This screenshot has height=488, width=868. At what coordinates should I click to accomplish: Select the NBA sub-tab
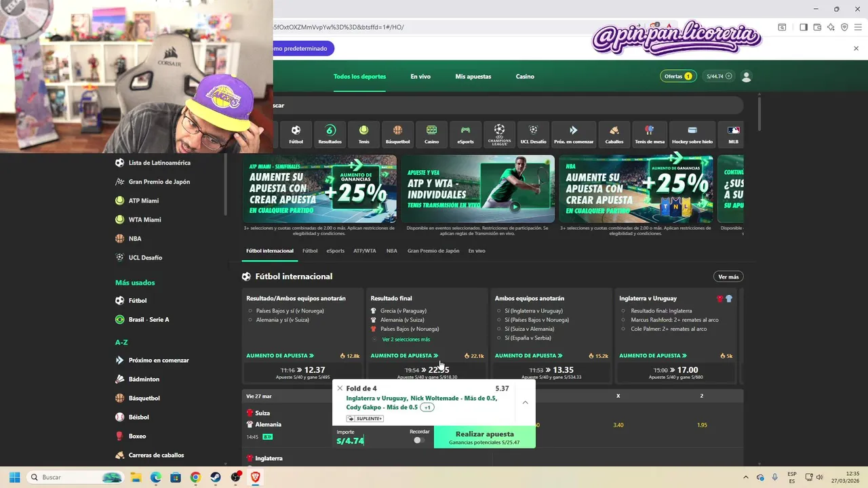point(392,251)
